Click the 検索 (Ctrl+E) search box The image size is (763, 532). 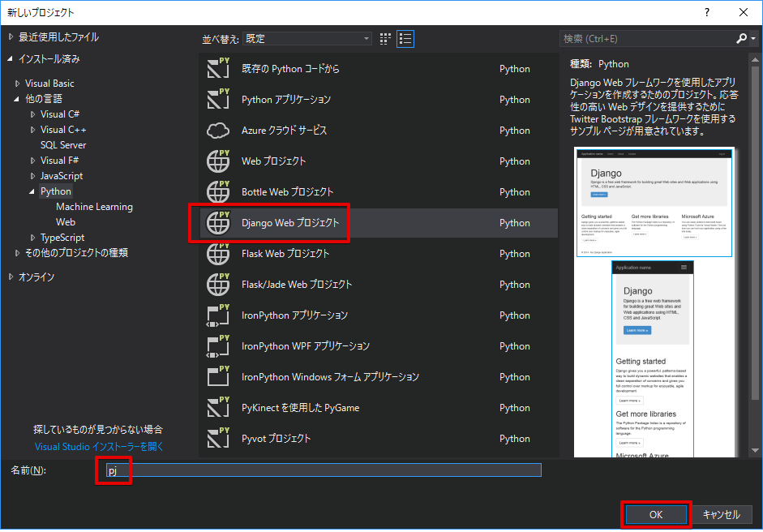(647, 38)
